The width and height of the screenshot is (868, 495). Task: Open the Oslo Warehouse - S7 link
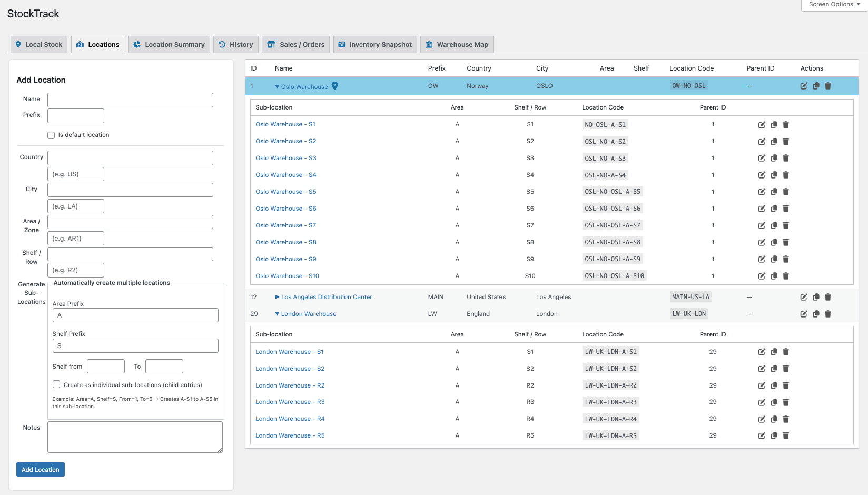click(x=285, y=225)
